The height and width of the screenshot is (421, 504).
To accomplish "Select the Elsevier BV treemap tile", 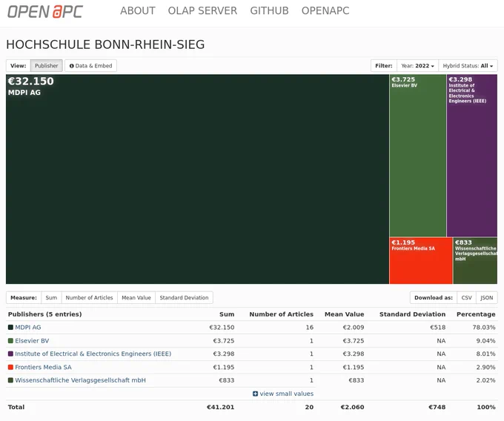I will [x=417, y=156].
